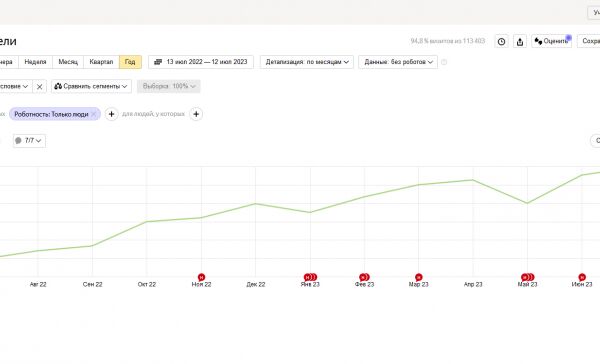600x364 pixels.
Task: Click the 94,8 % визитов из 113 403 text
Action: pos(448,41)
